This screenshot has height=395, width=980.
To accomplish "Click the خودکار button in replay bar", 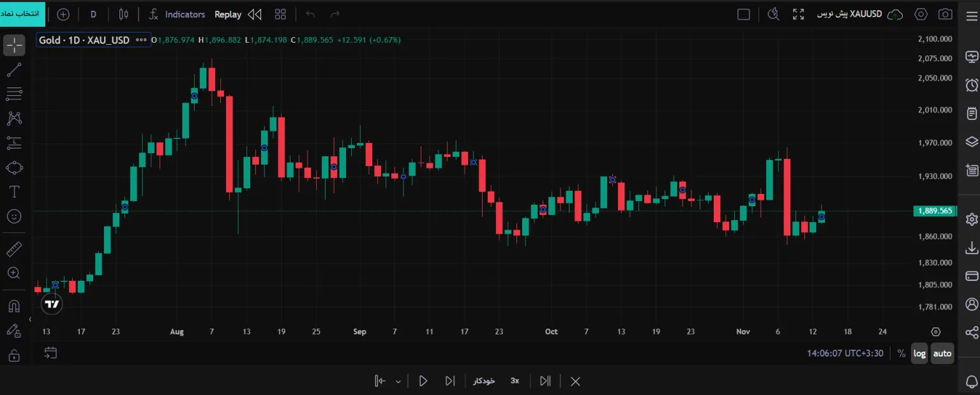I will [484, 381].
